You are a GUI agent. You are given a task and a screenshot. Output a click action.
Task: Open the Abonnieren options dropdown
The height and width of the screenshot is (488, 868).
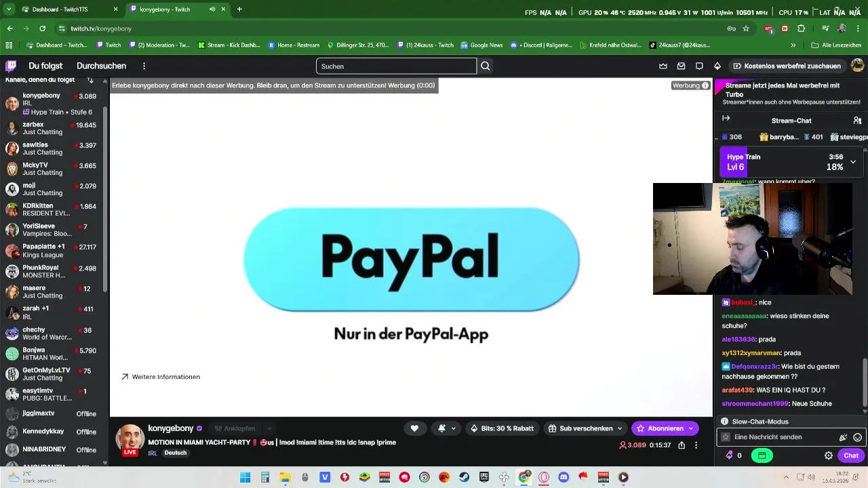(690, 428)
